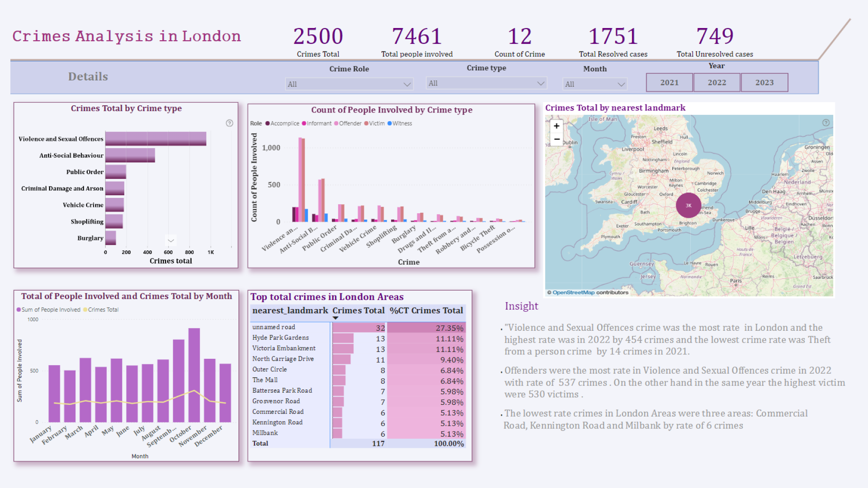Open the Month slicer dropdown
The width and height of the screenshot is (868, 488).
pos(595,84)
